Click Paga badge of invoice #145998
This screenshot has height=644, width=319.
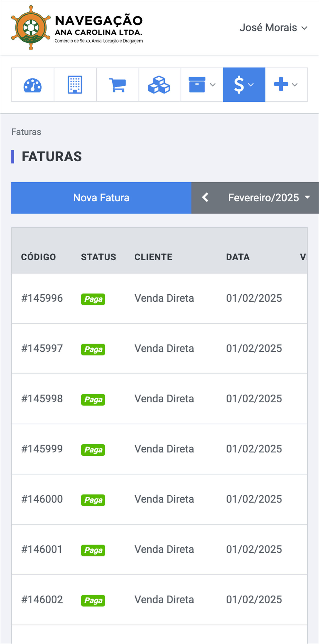[93, 400]
